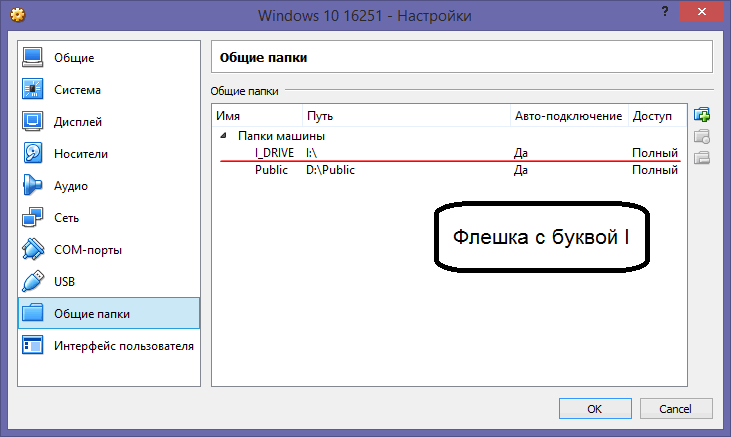This screenshot has height=437, width=731.
Task: Open the help question mark
Action: click(x=665, y=11)
